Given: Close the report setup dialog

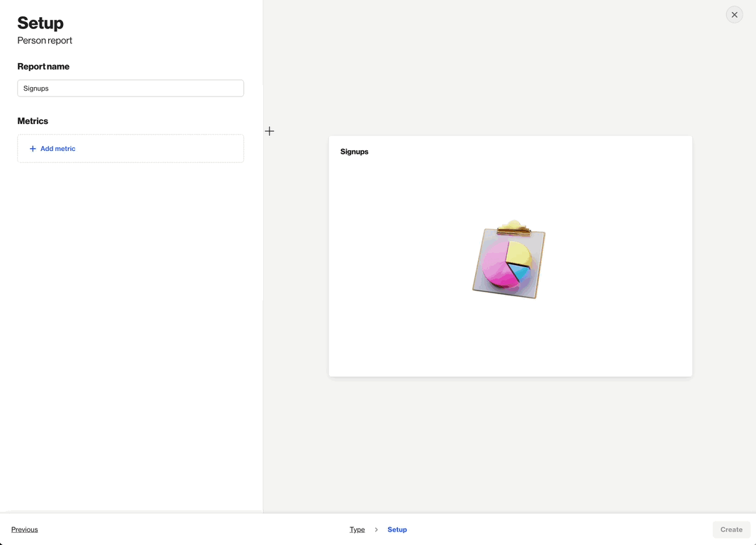Looking at the screenshot, I should (734, 15).
